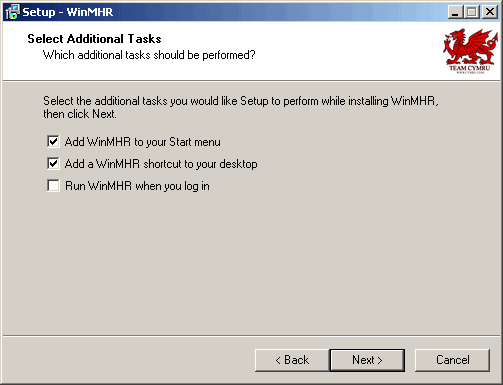Click the maximize window button

pyautogui.click(x=472, y=12)
